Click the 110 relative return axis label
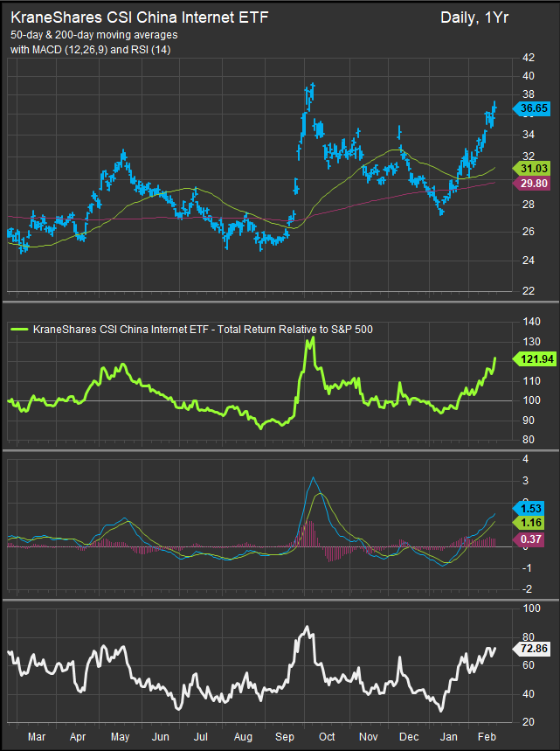This screenshot has height=751, width=560. click(x=531, y=381)
